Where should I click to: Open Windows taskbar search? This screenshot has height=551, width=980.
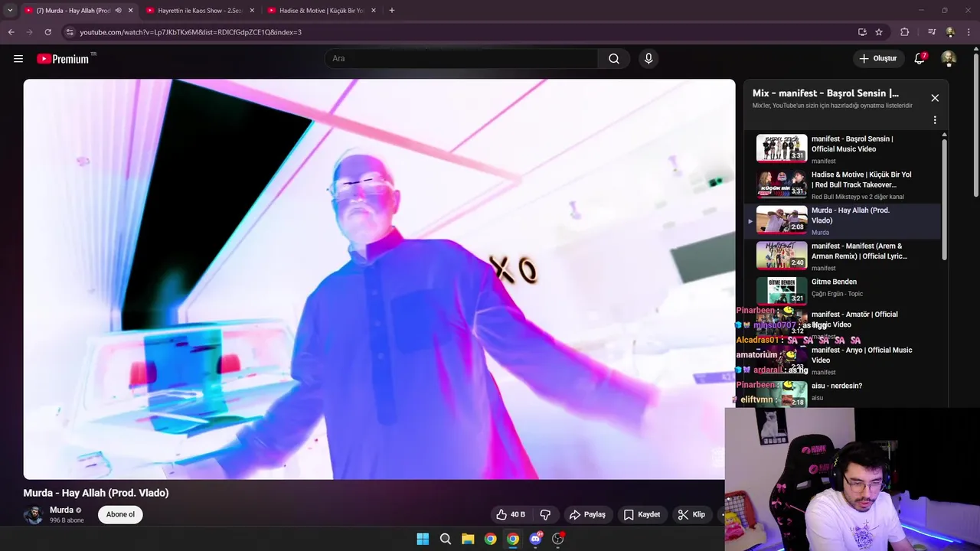[x=445, y=539]
